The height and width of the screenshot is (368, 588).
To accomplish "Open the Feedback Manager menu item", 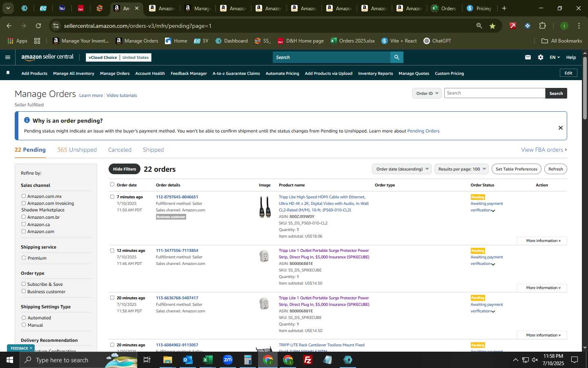I will click(189, 74).
